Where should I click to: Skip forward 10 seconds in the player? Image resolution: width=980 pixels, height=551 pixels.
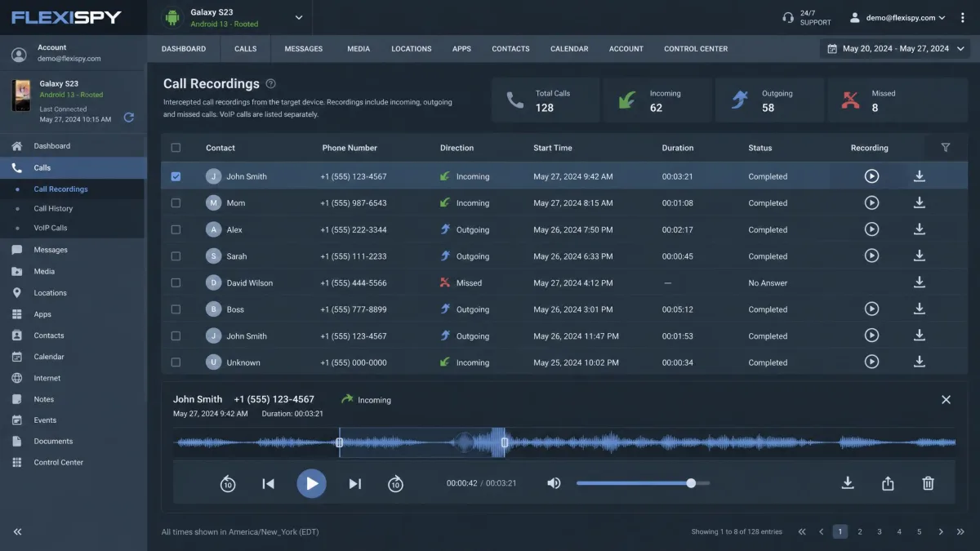point(395,484)
